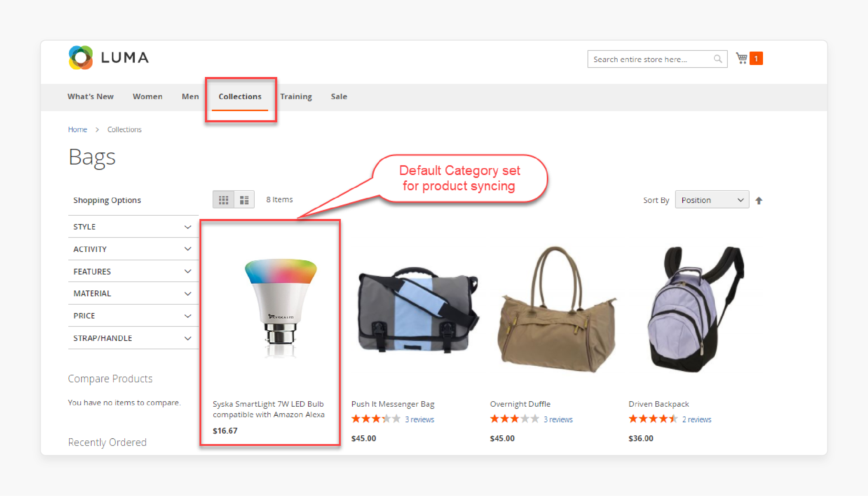
Task: Click the Compare Products heading
Action: pos(110,379)
